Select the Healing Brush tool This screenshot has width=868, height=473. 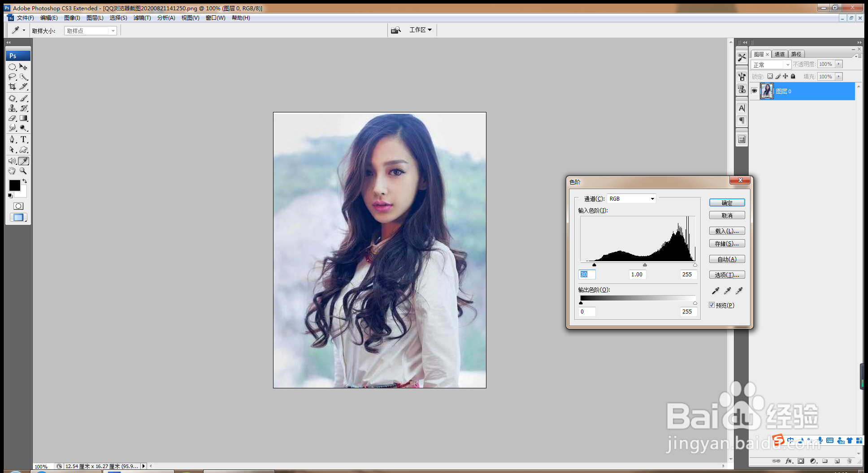point(12,98)
